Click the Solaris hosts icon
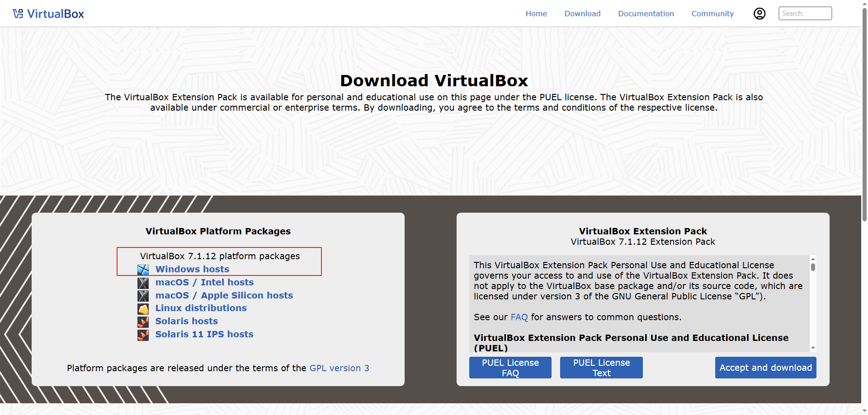 click(x=143, y=322)
